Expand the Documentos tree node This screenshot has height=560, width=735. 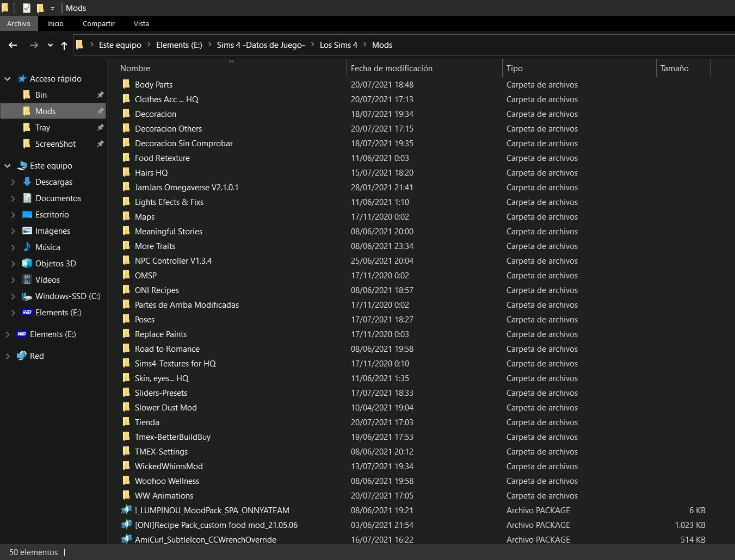click(x=14, y=198)
